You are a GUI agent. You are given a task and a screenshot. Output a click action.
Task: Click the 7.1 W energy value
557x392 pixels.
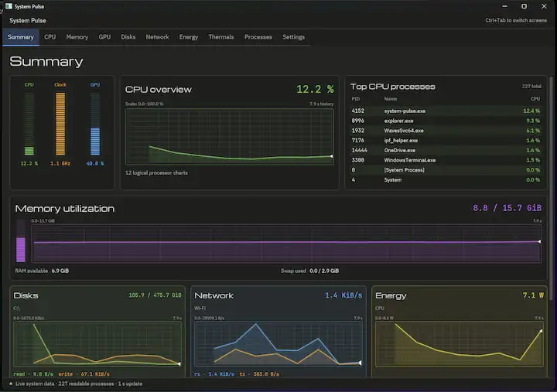click(x=533, y=295)
